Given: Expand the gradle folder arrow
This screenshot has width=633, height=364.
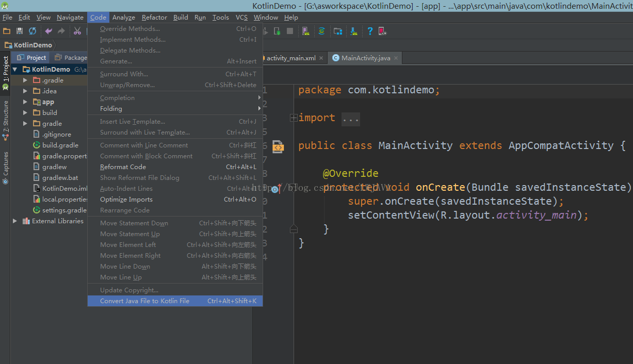Looking at the screenshot, I should 25,123.
